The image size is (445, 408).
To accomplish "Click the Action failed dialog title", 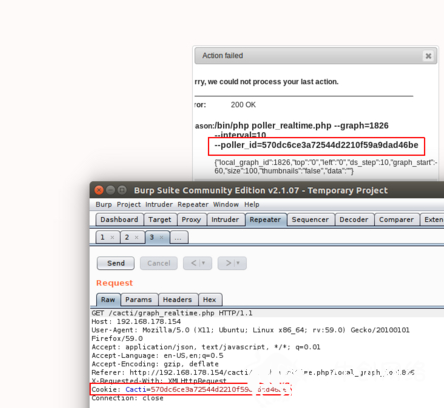I will tap(223, 56).
